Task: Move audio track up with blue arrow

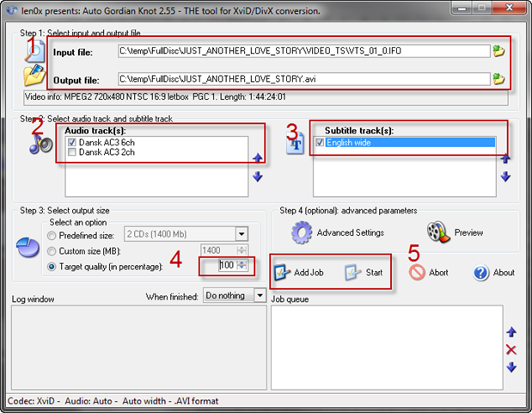Action: point(258,158)
